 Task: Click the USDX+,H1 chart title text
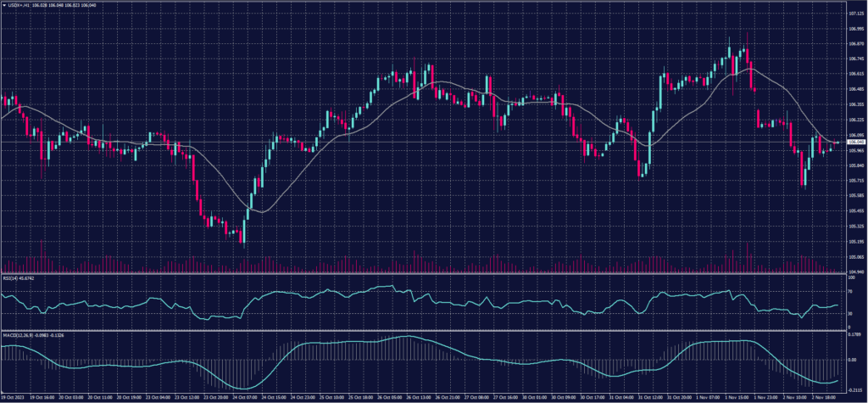pos(19,4)
